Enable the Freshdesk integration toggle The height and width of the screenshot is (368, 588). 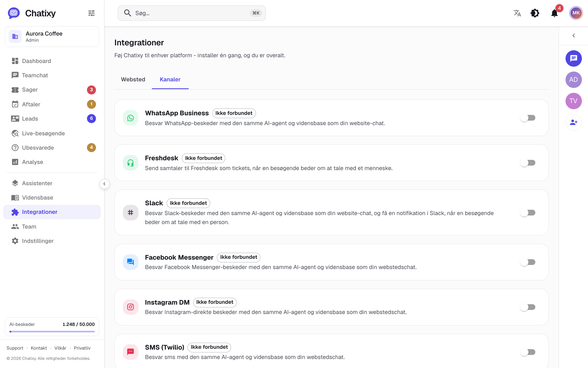528,163
